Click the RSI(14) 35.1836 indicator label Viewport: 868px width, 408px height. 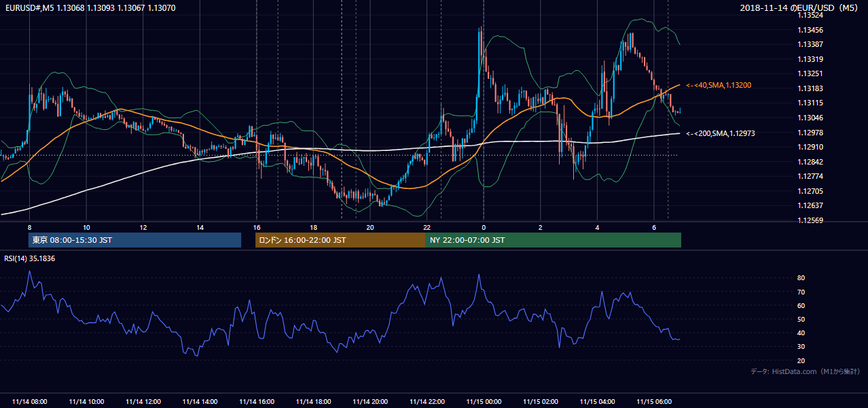(x=30, y=258)
